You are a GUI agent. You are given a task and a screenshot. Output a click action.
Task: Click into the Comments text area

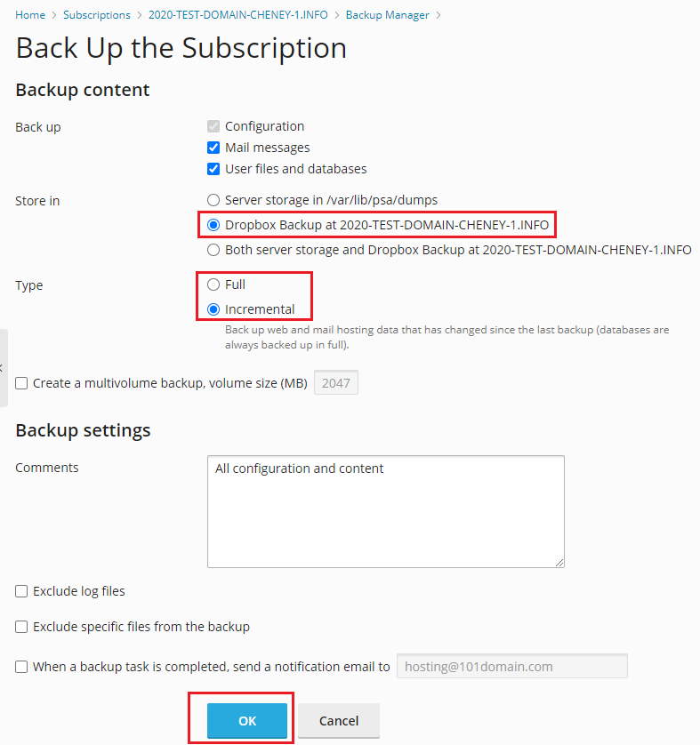point(385,511)
